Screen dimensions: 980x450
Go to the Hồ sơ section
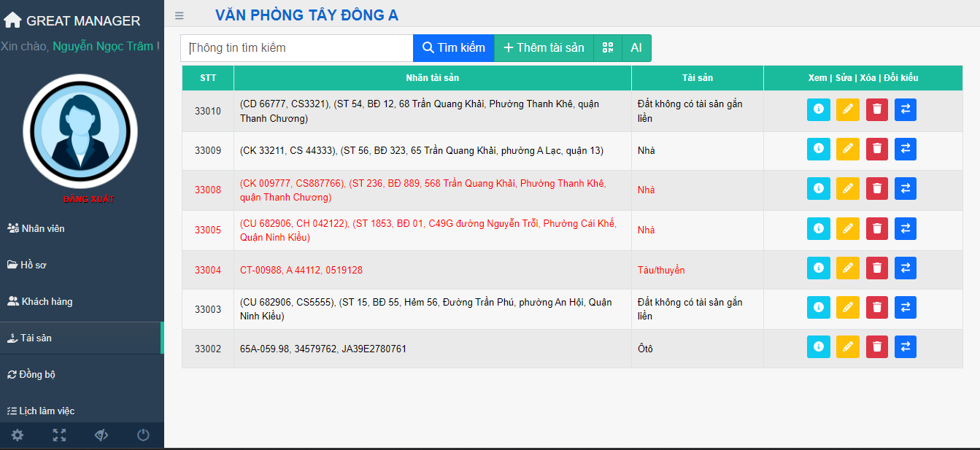[33, 265]
